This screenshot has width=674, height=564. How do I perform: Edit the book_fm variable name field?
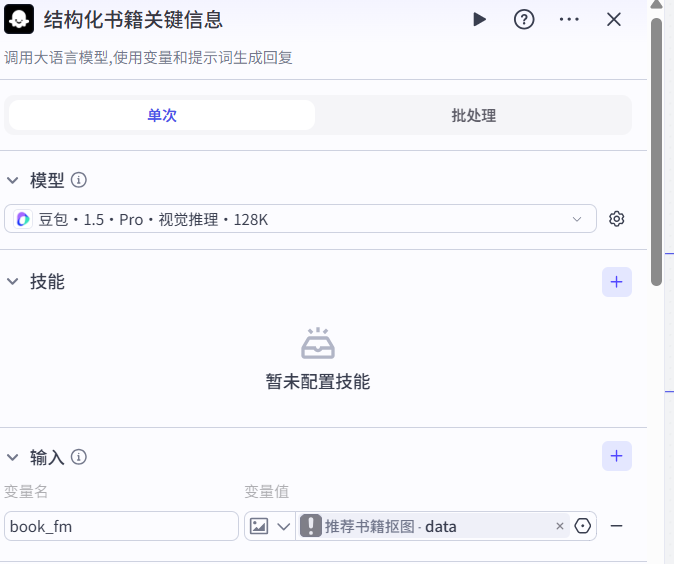[121, 526]
